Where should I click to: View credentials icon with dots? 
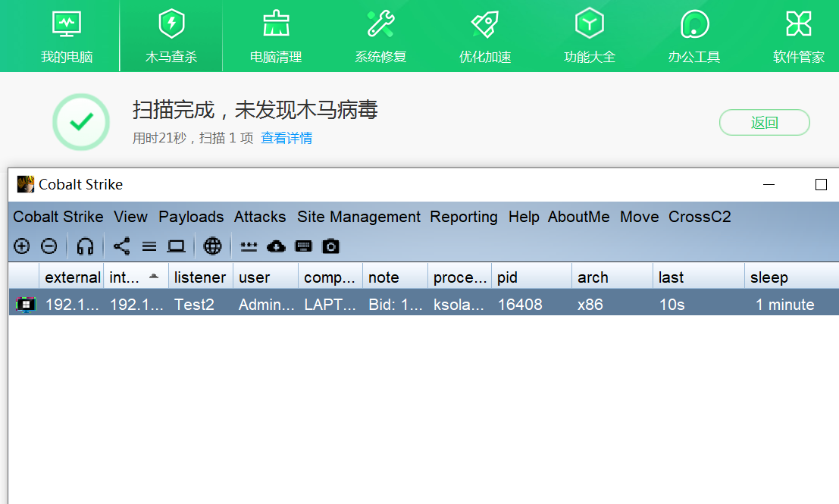pos(249,246)
